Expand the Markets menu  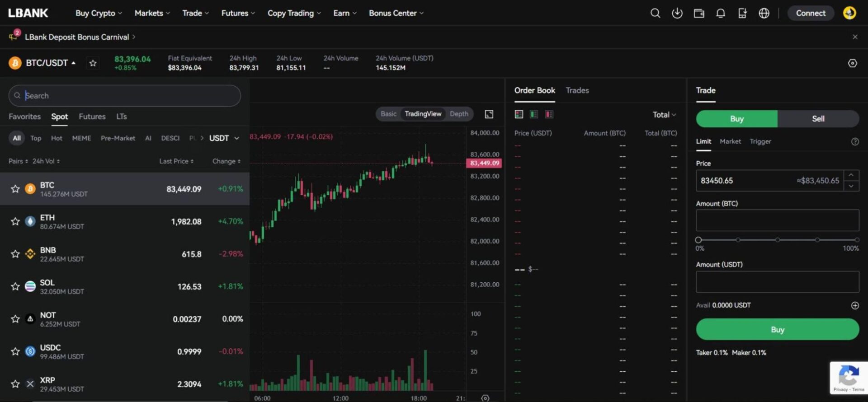[152, 13]
